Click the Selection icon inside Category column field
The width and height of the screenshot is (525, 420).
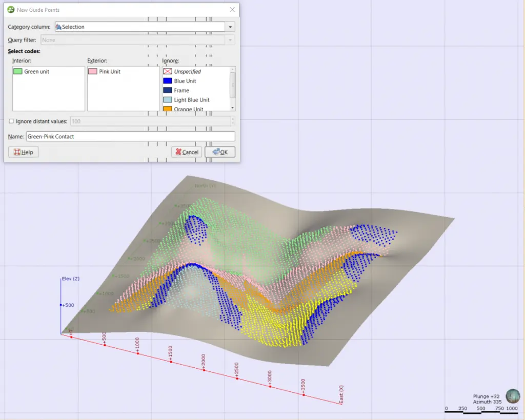[59, 26]
